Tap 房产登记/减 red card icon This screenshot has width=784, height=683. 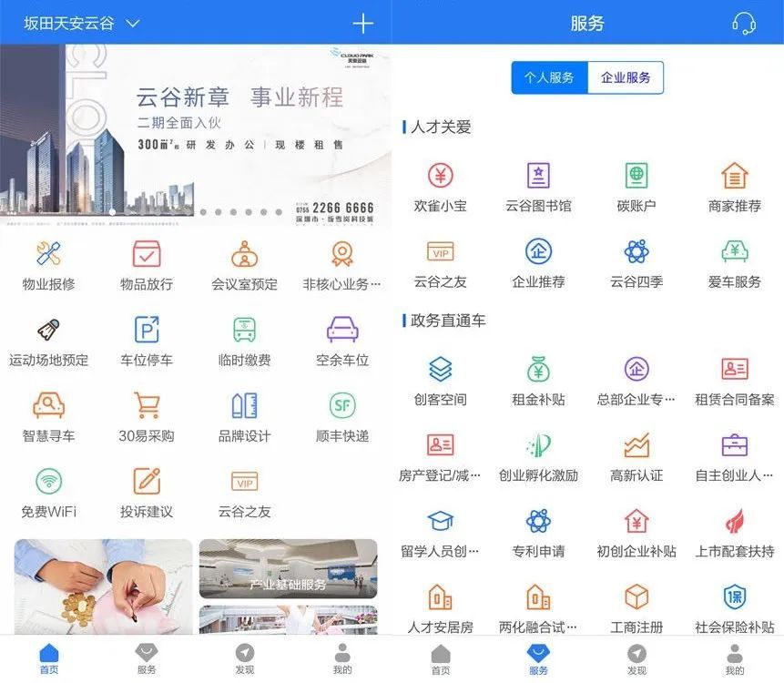click(441, 445)
